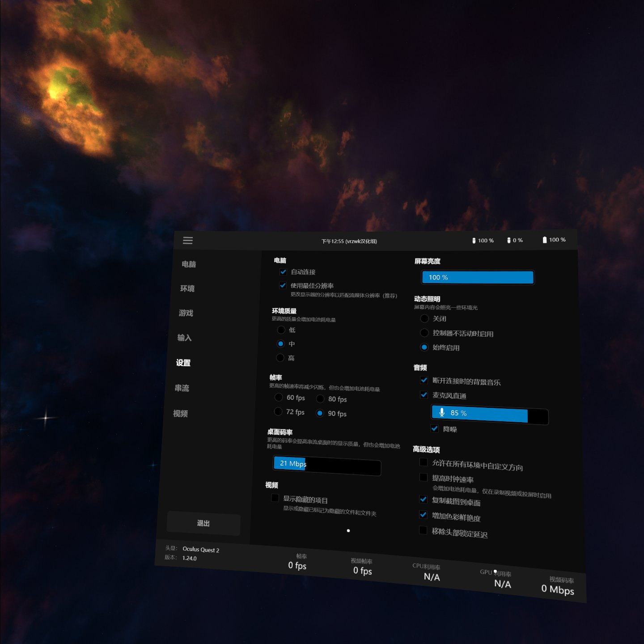The image size is (644, 644).
Task: Click the microphone icon in the 85 % slider
Action: [442, 412]
